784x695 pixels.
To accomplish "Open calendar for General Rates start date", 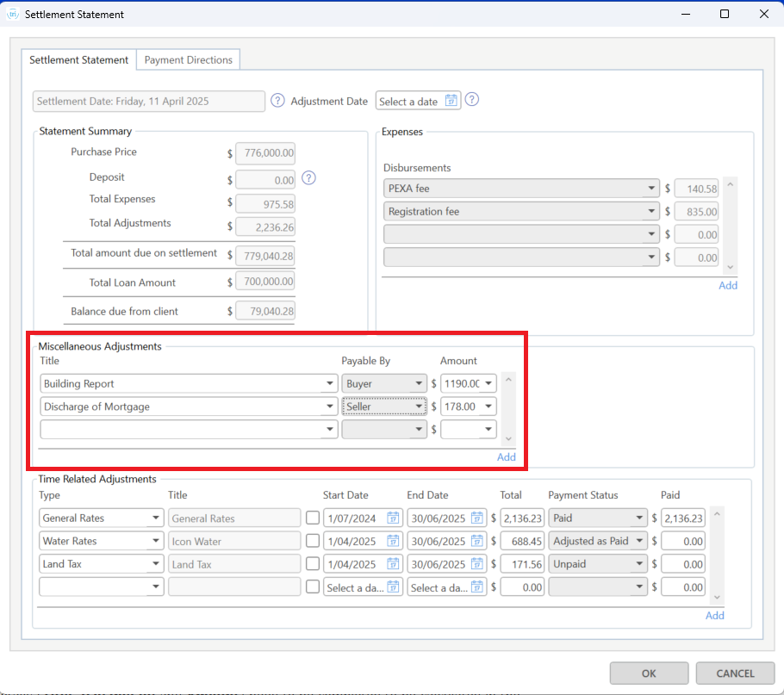I will click(394, 518).
